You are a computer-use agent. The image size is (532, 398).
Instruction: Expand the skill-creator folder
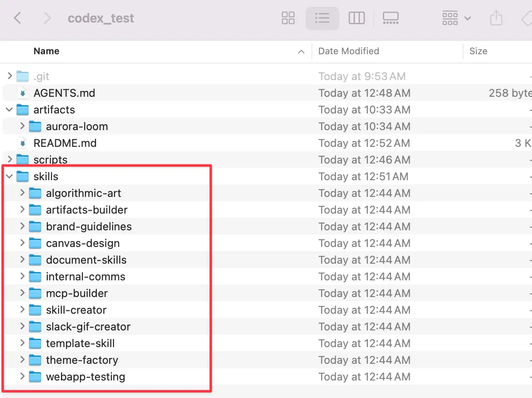tap(22, 309)
